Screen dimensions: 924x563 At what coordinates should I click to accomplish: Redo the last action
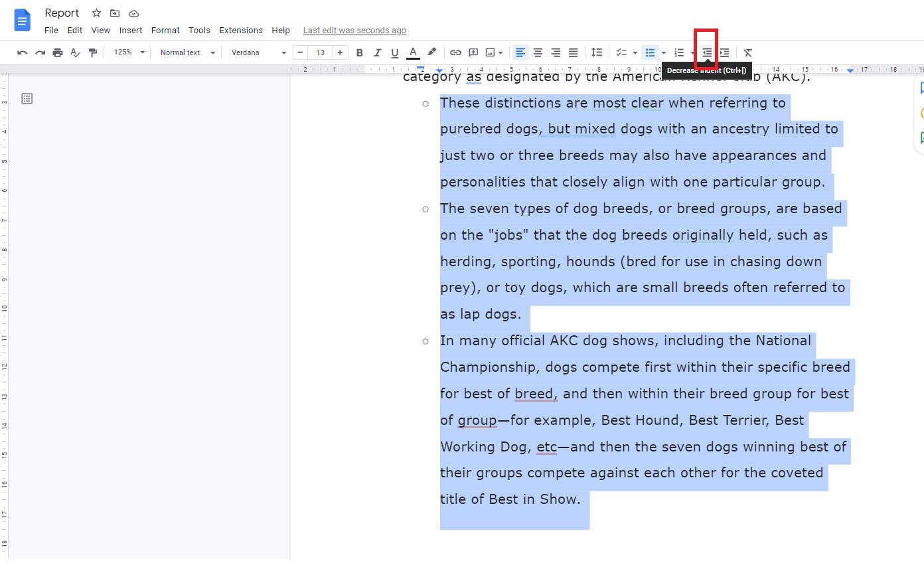click(x=40, y=52)
